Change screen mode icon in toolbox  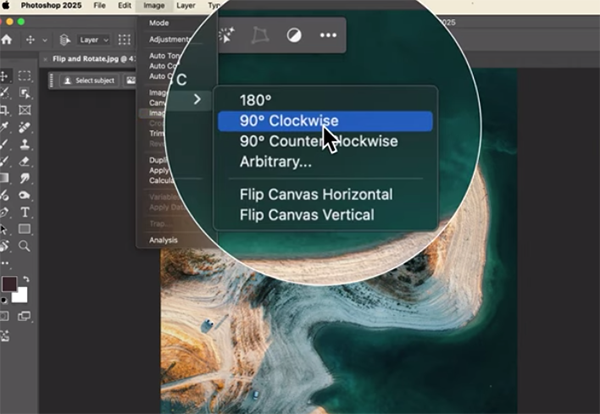[24, 316]
